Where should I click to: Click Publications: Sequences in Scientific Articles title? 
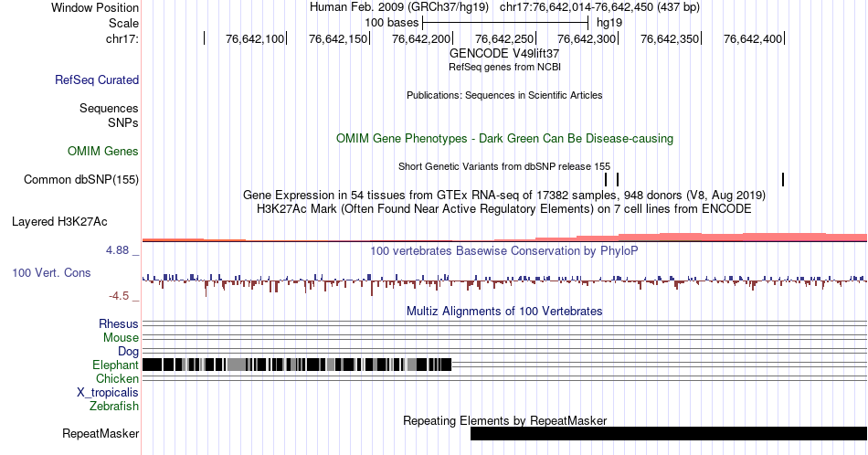click(x=504, y=95)
